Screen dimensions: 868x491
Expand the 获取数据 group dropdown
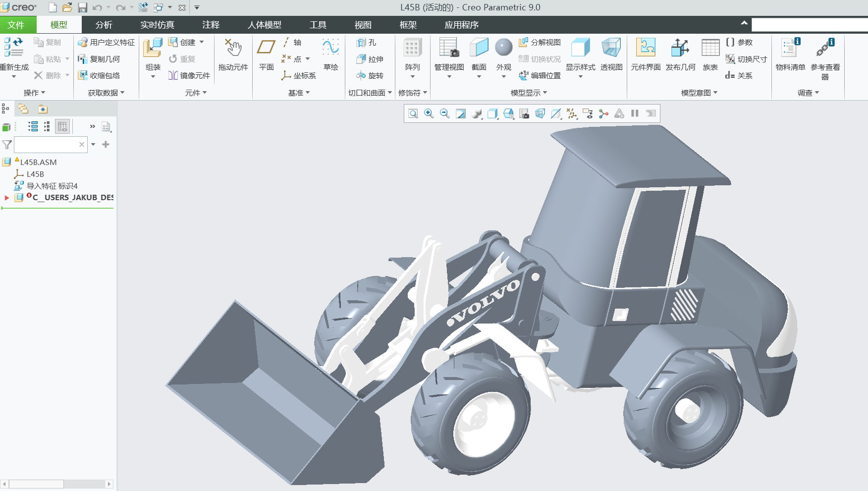[106, 93]
